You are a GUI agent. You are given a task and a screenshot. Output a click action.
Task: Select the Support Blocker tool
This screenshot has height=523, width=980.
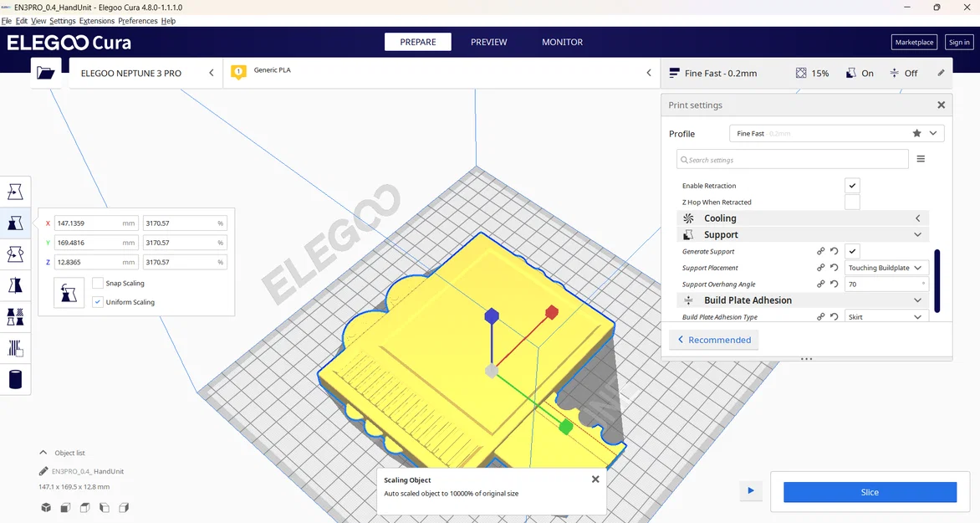point(15,348)
